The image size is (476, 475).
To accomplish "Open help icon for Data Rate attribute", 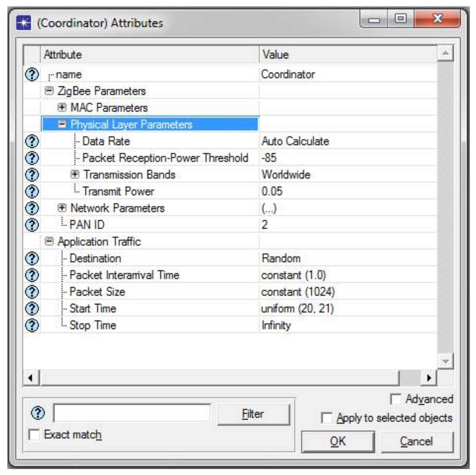I will (32, 141).
